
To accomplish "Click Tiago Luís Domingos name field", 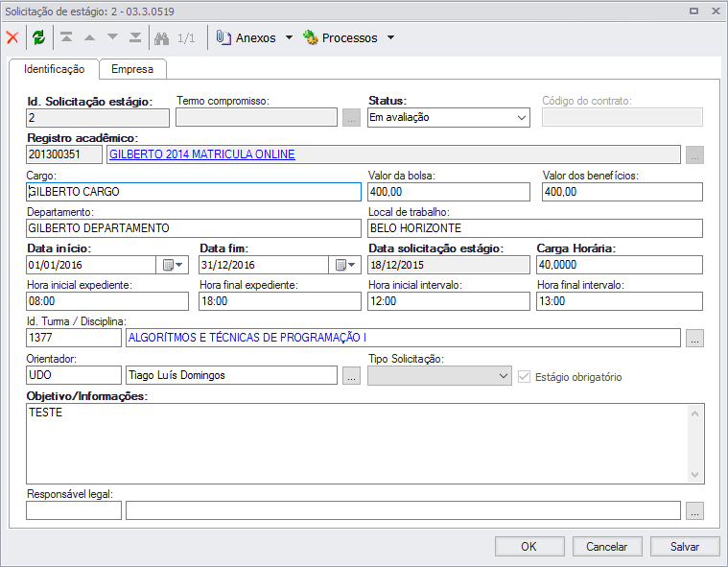I will click(x=231, y=375).
